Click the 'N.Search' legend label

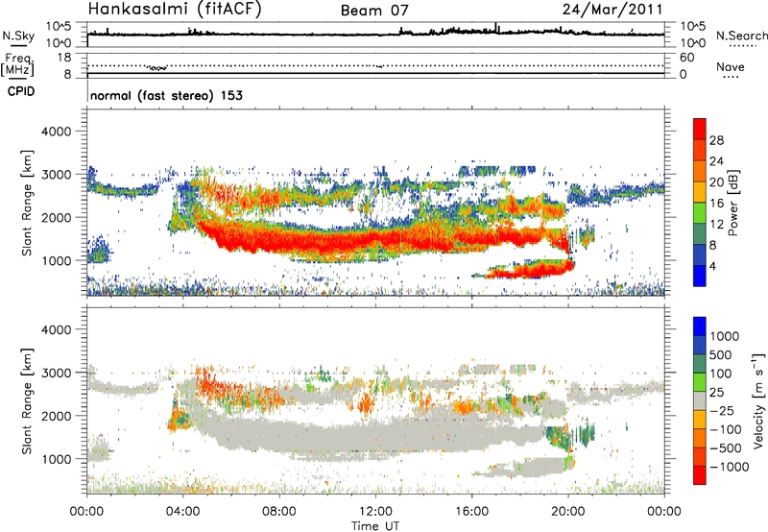coord(741,36)
